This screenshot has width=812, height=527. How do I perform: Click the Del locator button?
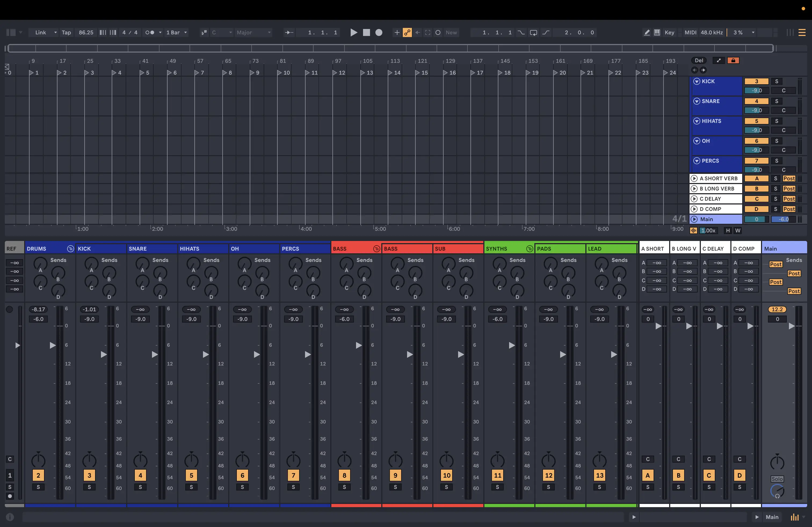tap(699, 60)
